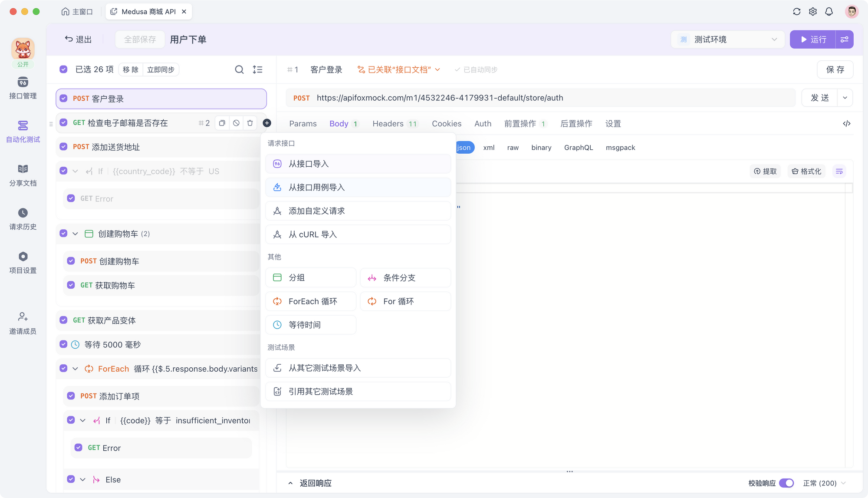The width and height of the screenshot is (868, 498).
Task: Copy the 检查电子邮箱是否存在 step
Action: coord(222,123)
